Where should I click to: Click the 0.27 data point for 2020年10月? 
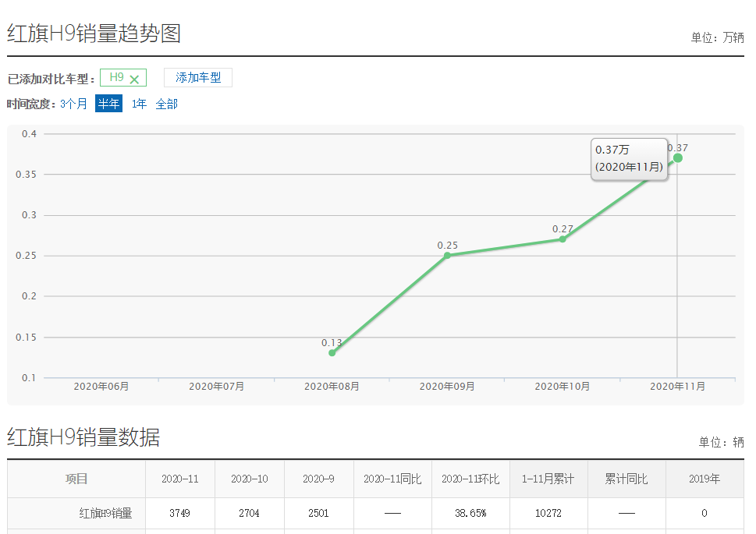pyautogui.click(x=563, y=239)
